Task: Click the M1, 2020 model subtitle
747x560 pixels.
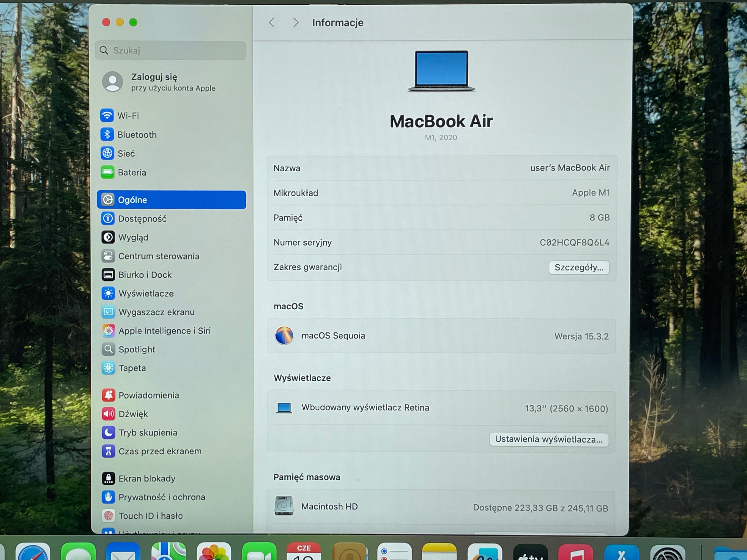Action: point(441,137)
